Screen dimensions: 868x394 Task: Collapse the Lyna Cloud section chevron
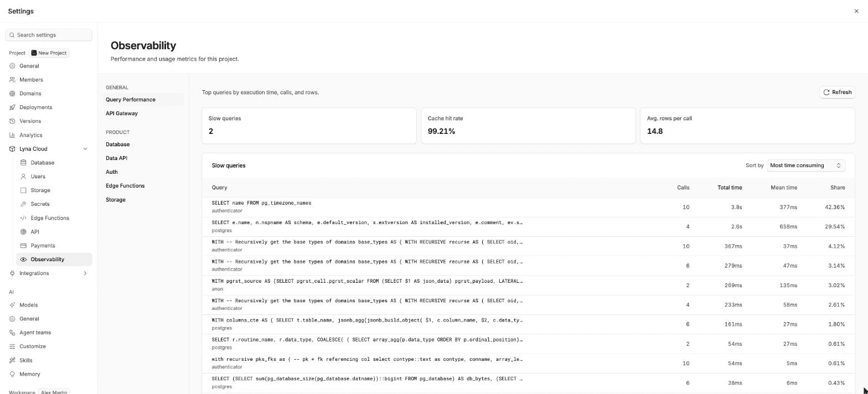click(85, 149)
